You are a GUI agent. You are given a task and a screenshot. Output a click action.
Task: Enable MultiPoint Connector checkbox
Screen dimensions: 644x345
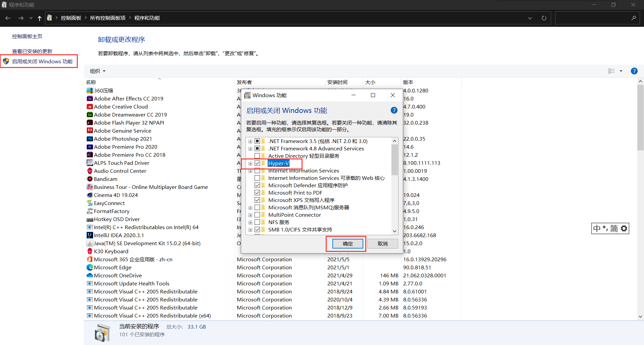(257, 215)
